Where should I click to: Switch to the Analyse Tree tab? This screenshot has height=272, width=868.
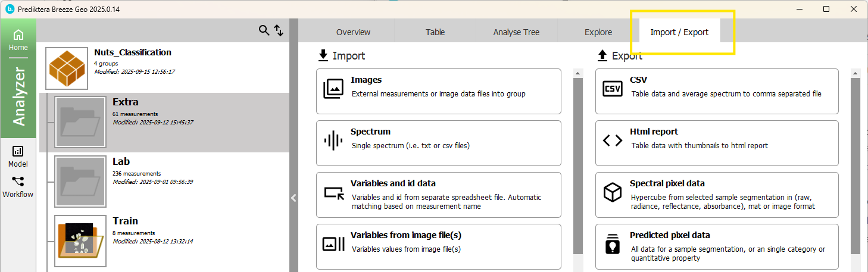coord(516,32)
